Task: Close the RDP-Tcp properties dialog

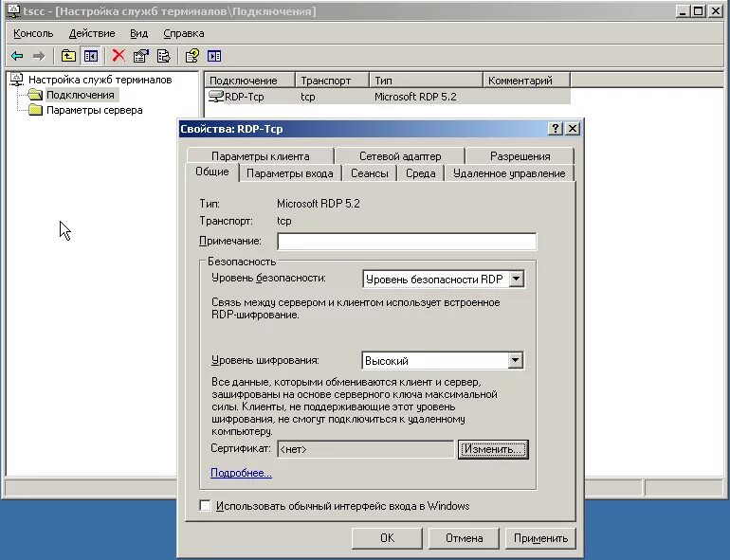Action: pyautogui.click(x=573, y=129)
